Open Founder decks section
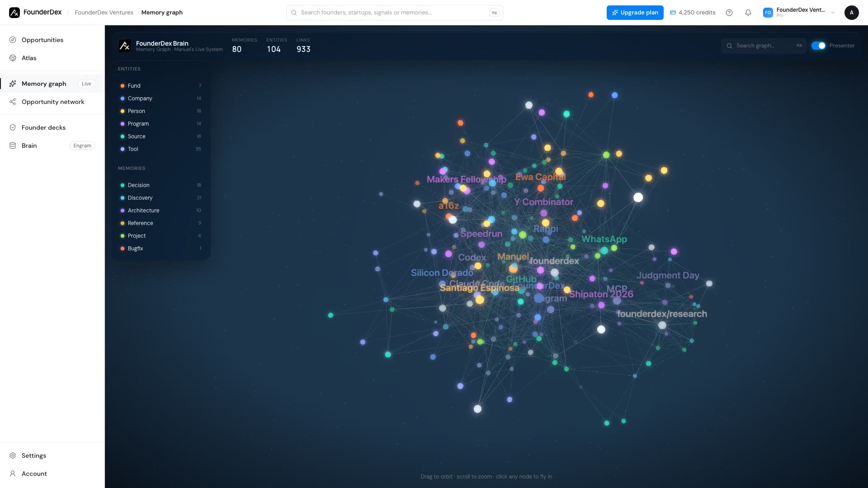Image resolution: width=868 pixels, height=488 pixels. [x=52, y=127]
